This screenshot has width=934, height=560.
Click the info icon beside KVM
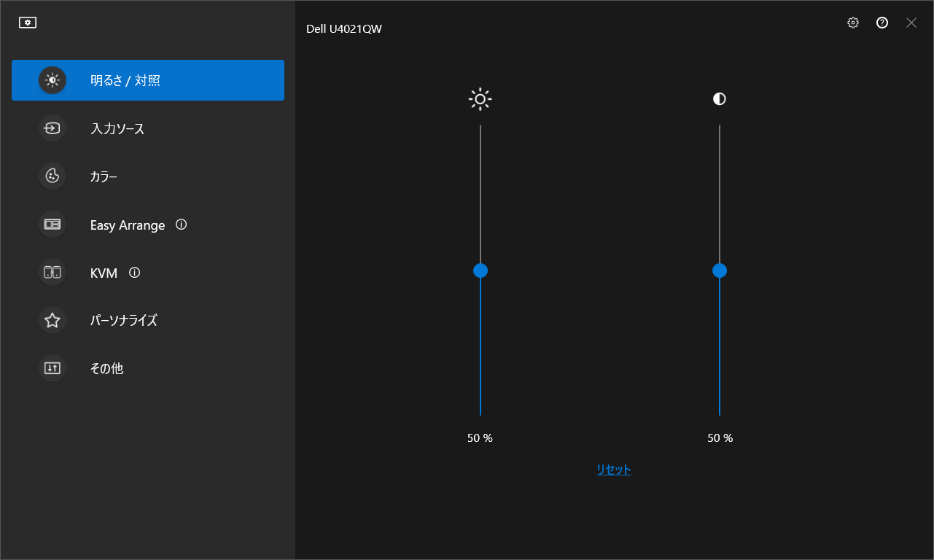tap(134, 273)
